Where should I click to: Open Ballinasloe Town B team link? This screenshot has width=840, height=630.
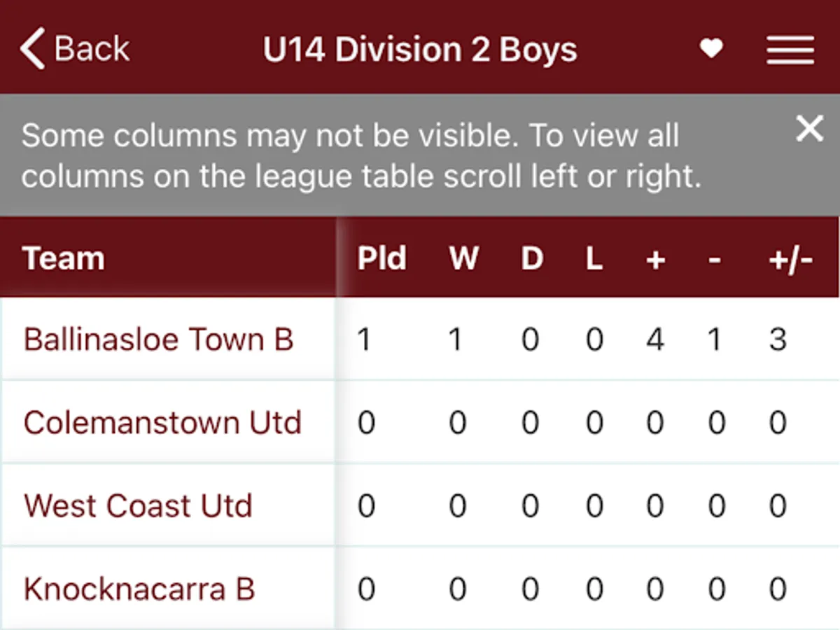158,339
